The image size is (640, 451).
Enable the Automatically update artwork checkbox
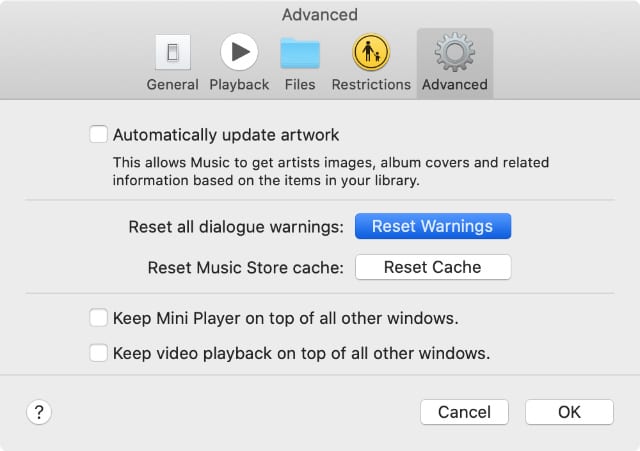pos(98,134)
